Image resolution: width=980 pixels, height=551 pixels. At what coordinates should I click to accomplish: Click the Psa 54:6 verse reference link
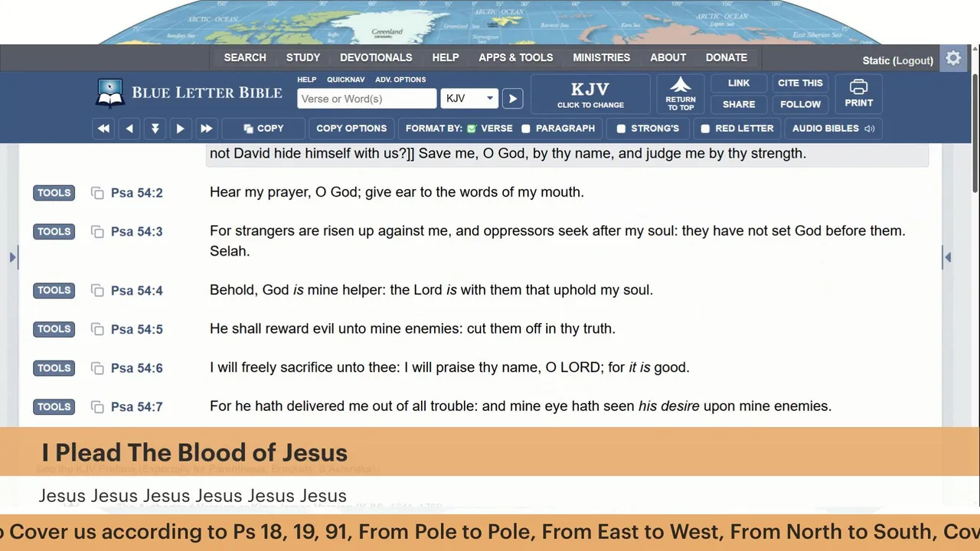pyautogui.click(x=137, y=368)
